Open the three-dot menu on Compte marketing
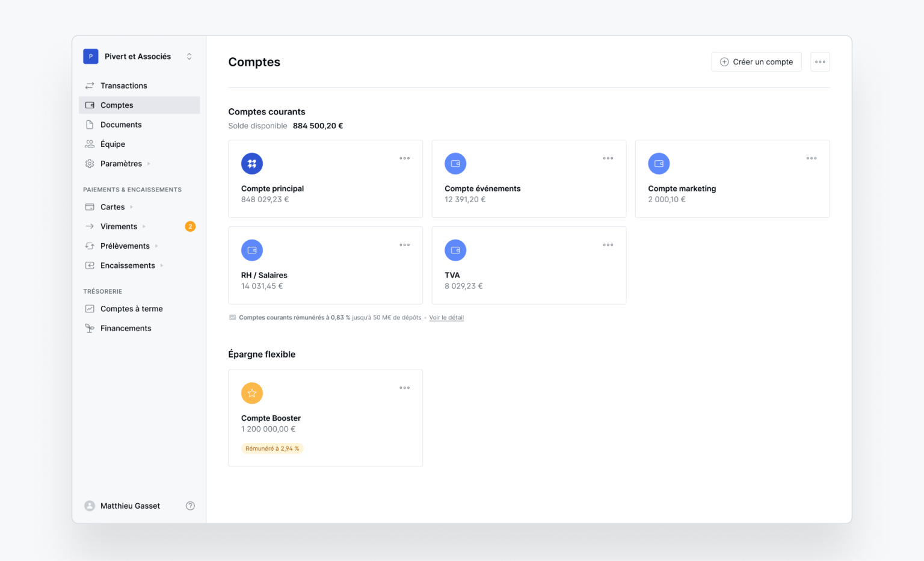Screen dimensions: 924x561 click(x=812, y=158)
